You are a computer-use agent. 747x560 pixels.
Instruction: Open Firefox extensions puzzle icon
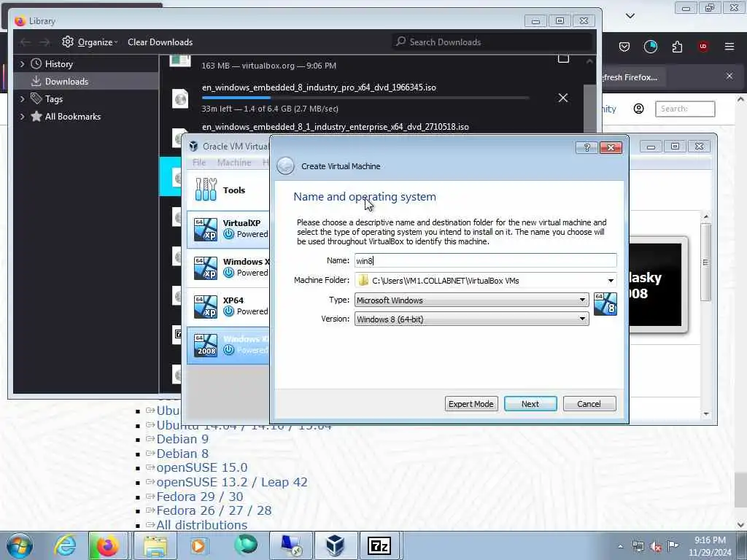coord(677,47)
